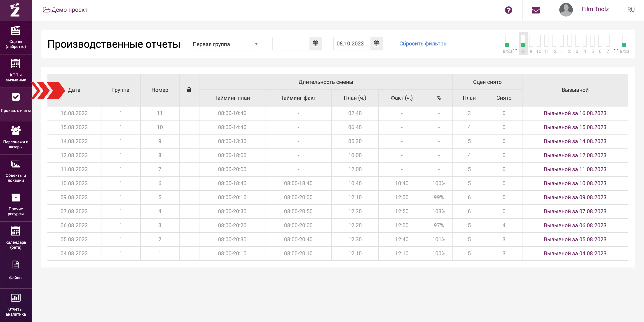Click the lock icon column header
The width and height of the screenshot is (644, 322).
coord(189,90)
